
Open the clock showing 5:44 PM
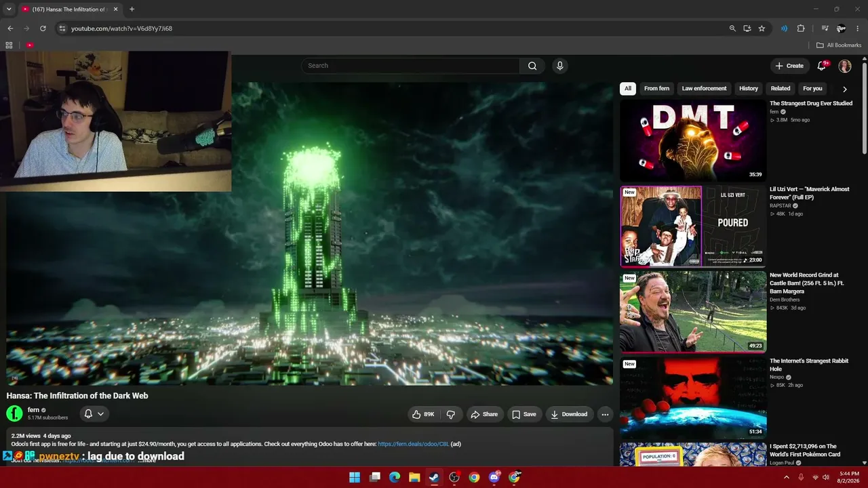click(x=849, y=477)
